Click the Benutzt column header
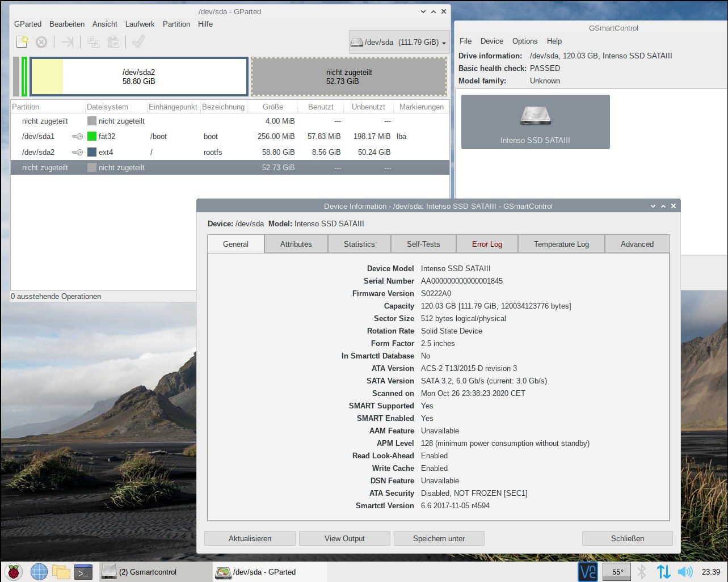Viewport: 728px width, 582px height. [321, 107]
